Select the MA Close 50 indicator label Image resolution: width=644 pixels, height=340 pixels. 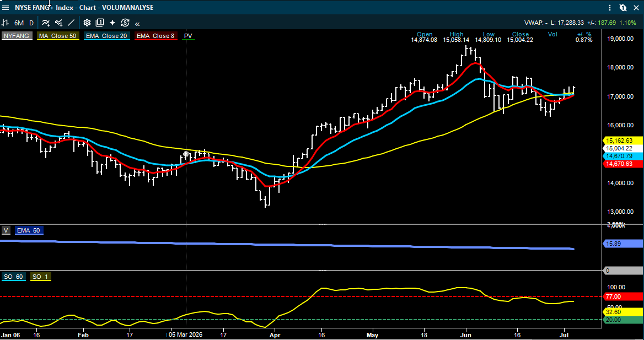tap(57, 36)
